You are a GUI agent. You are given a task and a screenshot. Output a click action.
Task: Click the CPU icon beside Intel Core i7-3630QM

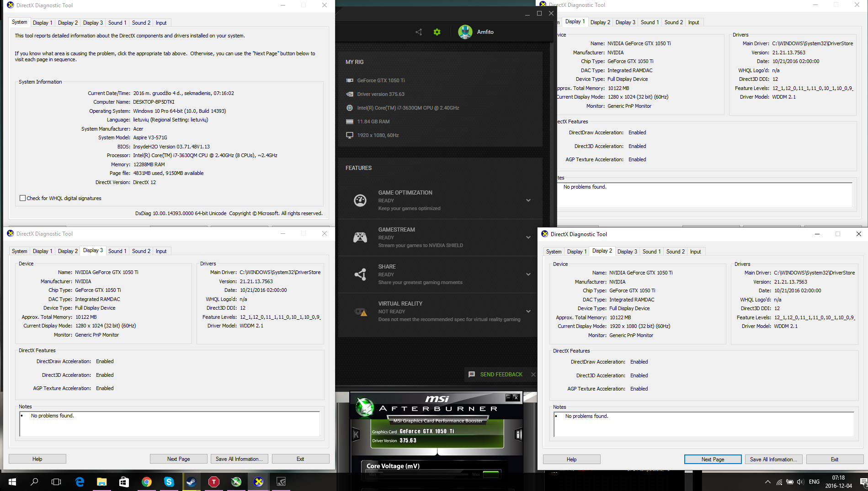pyautogui.click(x=350, y=108)
